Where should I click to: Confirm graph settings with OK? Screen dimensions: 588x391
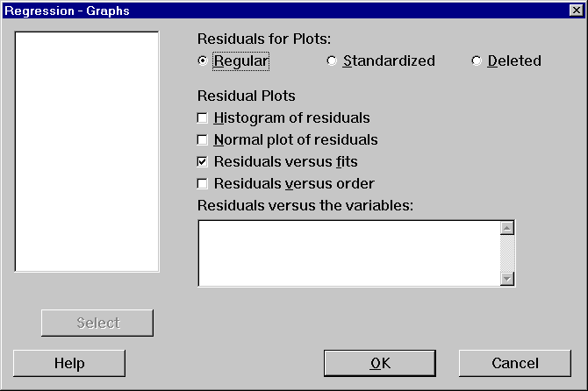380,363
